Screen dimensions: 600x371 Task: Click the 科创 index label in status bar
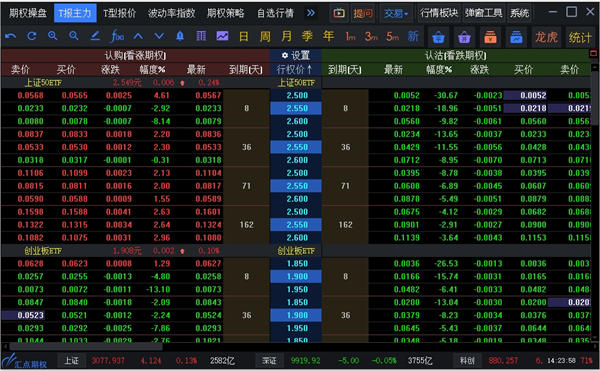[467, 360]
